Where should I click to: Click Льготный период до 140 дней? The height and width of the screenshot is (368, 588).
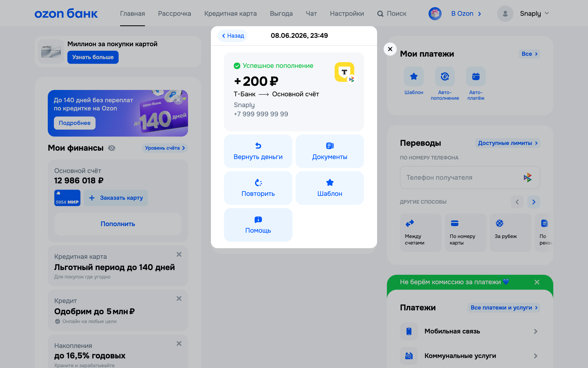click(115, 267)
